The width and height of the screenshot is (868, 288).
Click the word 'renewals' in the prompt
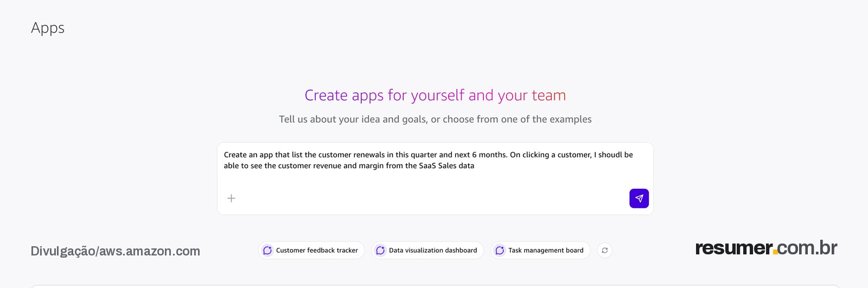(369, 155)
